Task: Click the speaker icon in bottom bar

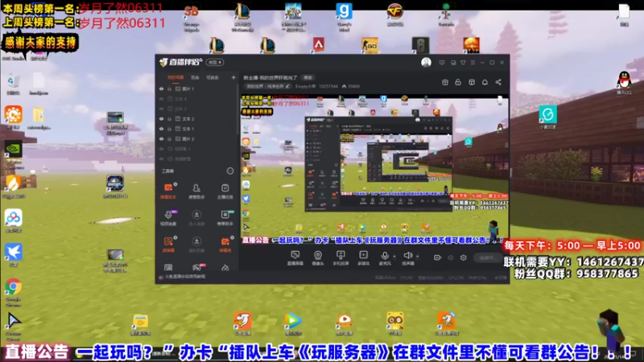Action: pyautogui.click(x=407, y=256)
